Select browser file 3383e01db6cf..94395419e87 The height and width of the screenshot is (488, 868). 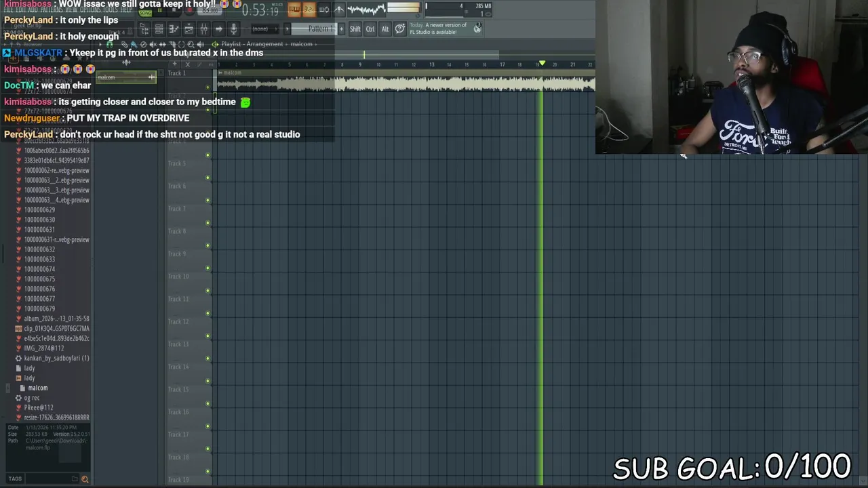[56, 160]
